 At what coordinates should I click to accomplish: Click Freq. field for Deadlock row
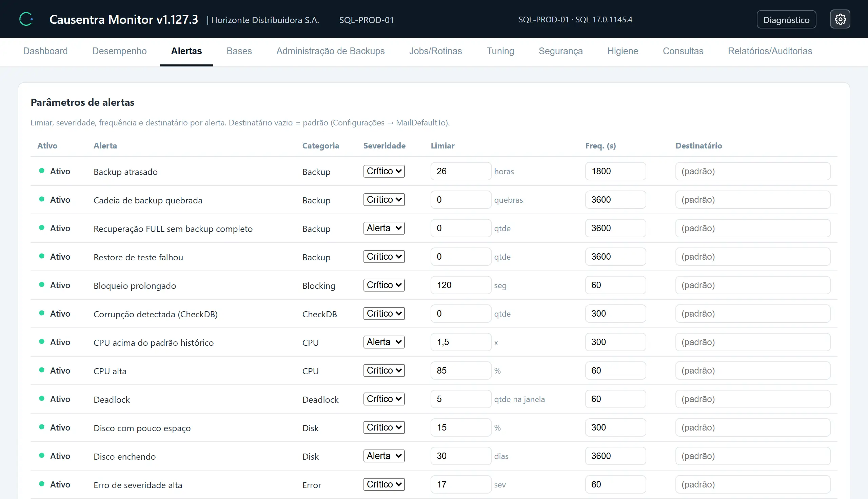(x=615, y=399)
